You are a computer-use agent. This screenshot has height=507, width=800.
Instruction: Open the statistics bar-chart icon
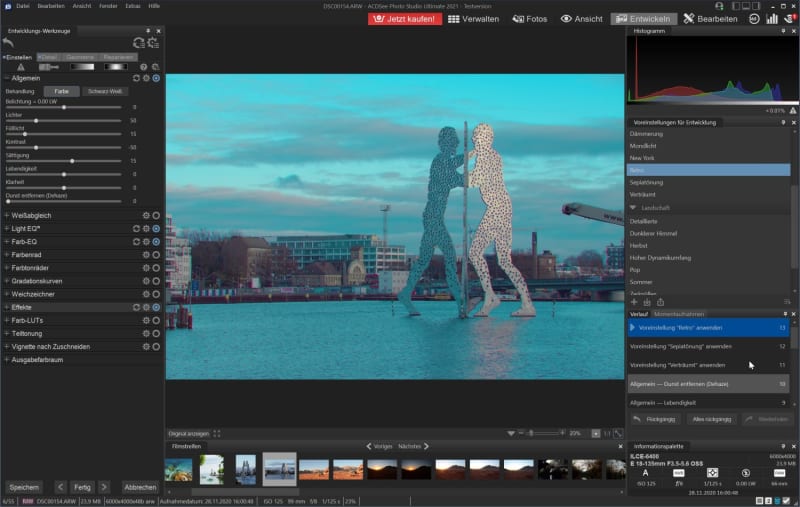coord(772,19)
